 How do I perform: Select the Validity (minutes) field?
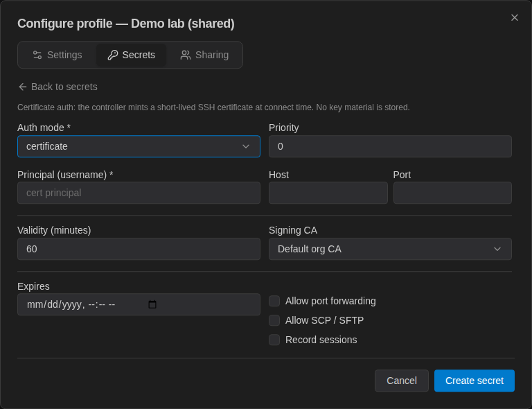(139, 249)
